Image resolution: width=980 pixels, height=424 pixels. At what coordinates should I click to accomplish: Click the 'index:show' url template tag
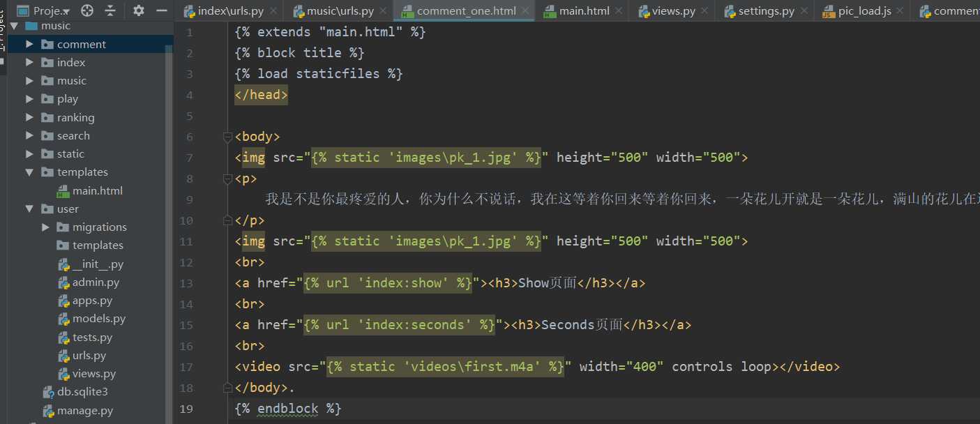click(x=388, y=283)
